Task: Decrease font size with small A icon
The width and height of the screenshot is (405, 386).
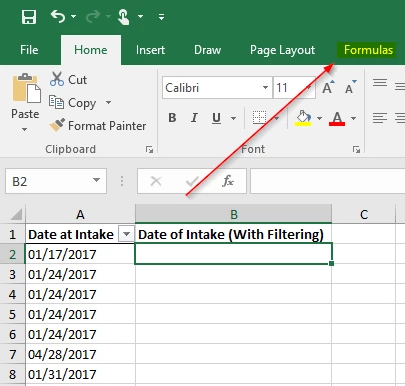Action: [350, 87]
